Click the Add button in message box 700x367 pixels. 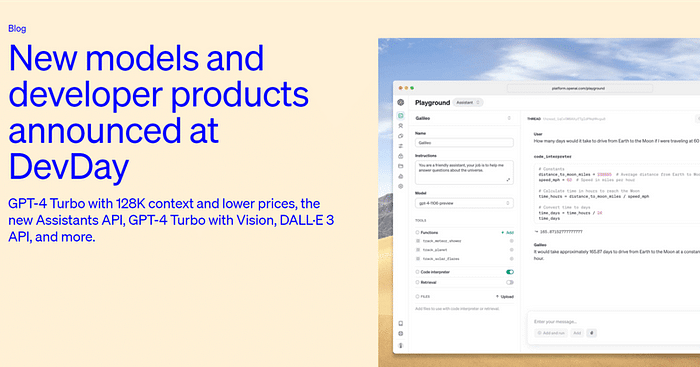coord(577,333)
